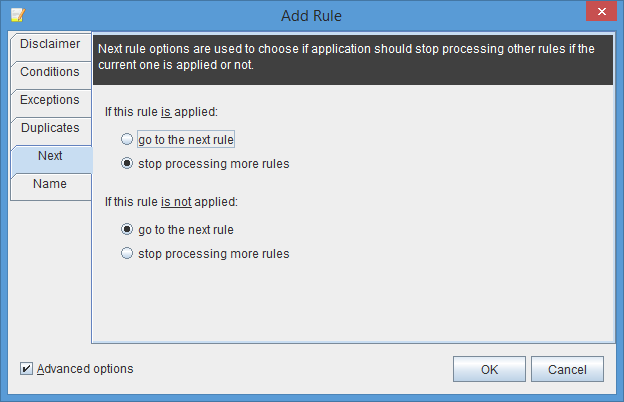Close the Add Rule dialog
The width and height of the screenshot is (624, 402).
(601, 11)
